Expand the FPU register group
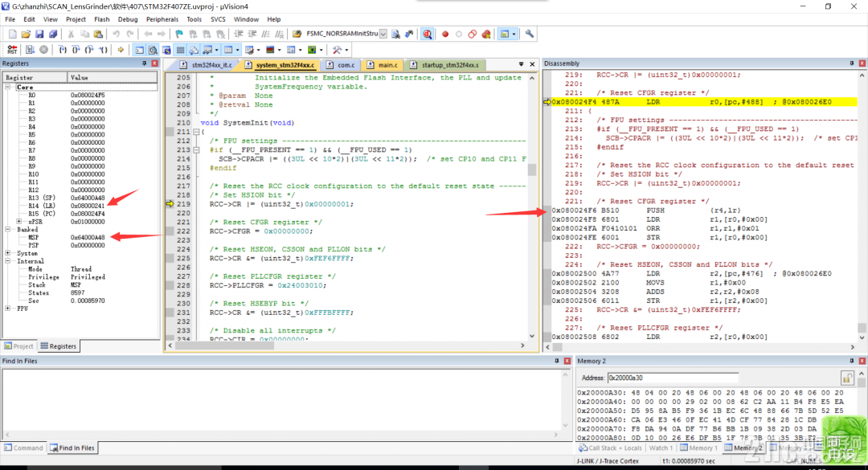The image size is (868, 470). [x=8, y=309]
